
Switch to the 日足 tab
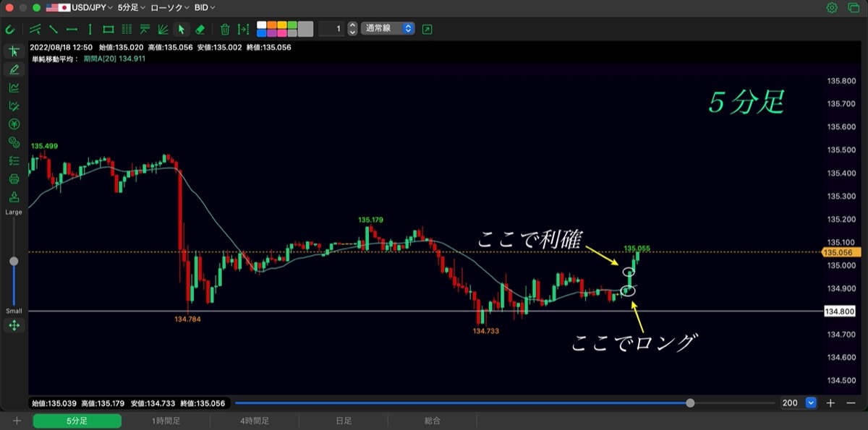tap(343, 421)
